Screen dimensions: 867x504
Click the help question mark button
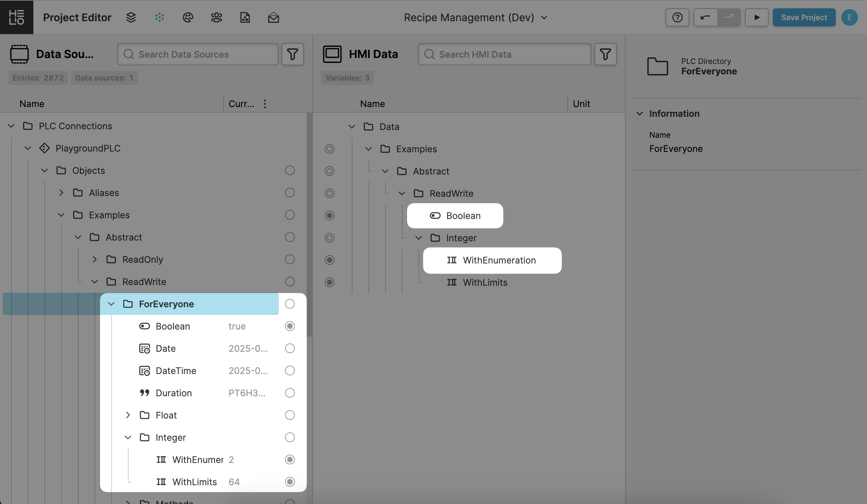point(677,17)
